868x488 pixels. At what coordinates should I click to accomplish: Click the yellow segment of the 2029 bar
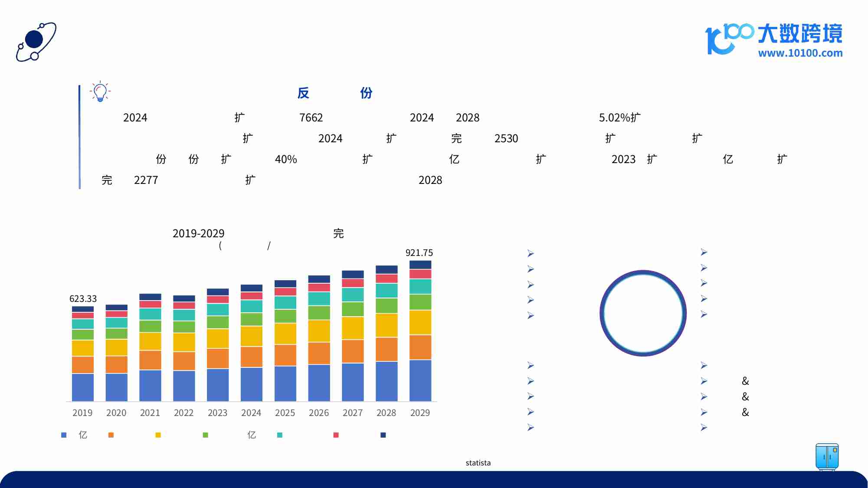420,322
